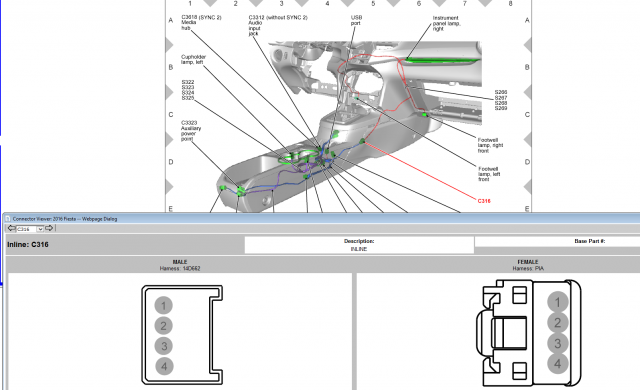Go to the next connector with forward arrow
640x390 pixels.
click(49, 228)
